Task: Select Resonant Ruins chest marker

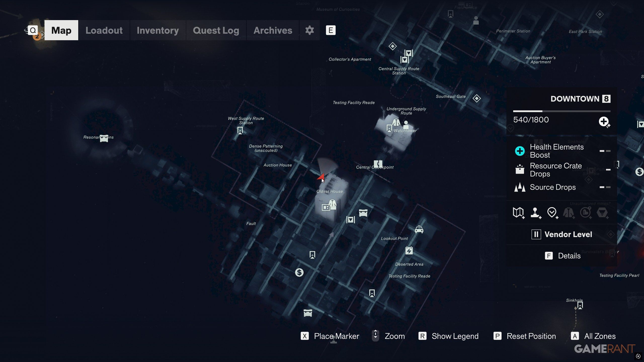Action: 104,138
